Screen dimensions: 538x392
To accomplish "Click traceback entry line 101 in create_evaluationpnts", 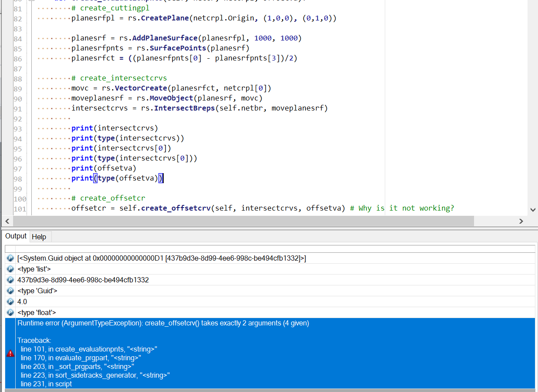I will (89, 349).
